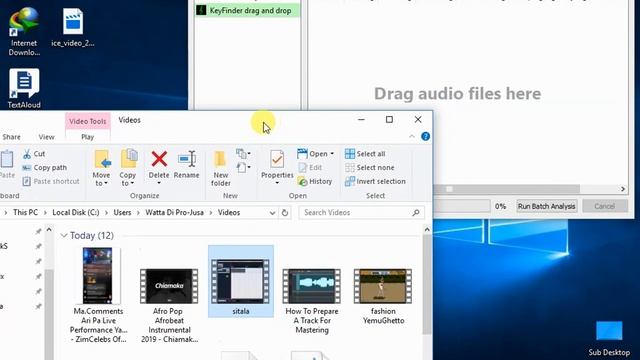This screenshot has width=640, height=360.
Task: Click Run Batch Analysis in KeyFinder
Action: (547, 206)
